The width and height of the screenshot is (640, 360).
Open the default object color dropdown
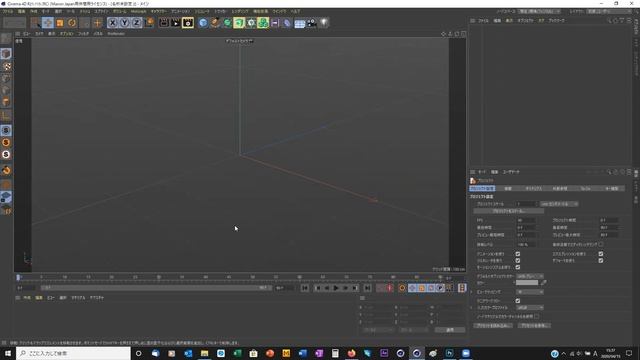tap(530, 276)
